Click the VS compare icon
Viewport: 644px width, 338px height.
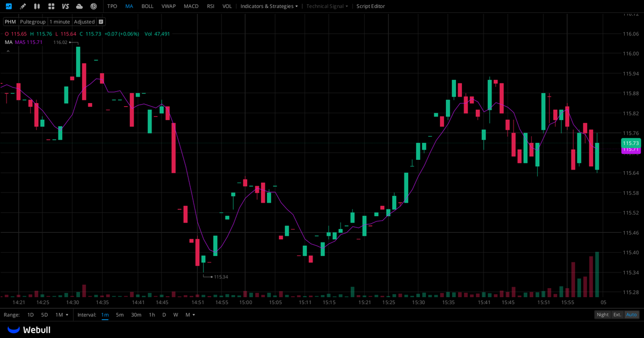tap(66, 6)
